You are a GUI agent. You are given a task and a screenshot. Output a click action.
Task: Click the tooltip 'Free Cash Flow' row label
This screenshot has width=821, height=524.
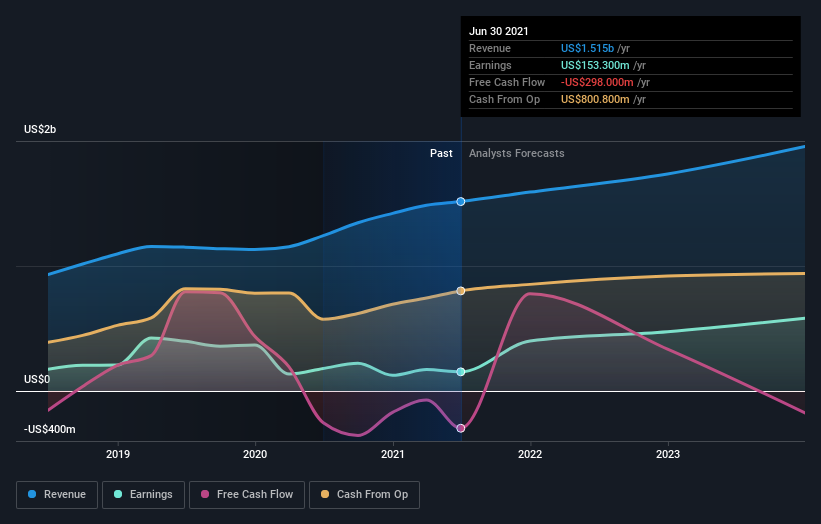(507, 82)
